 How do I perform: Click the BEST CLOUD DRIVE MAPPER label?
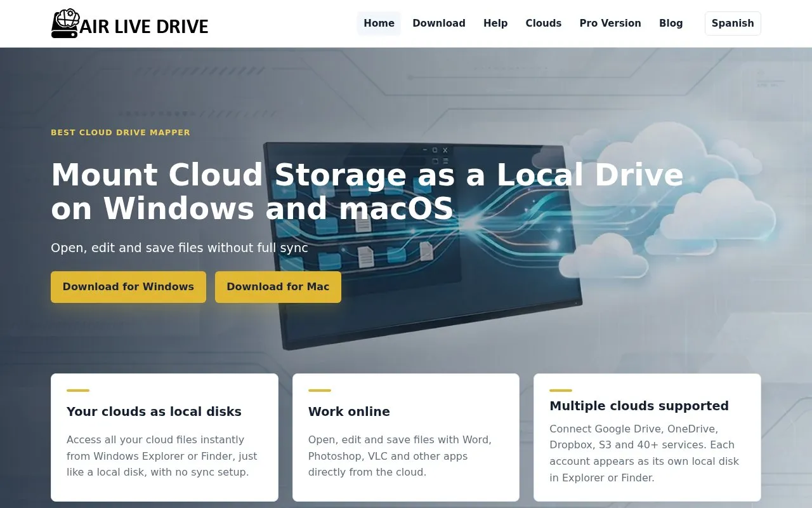click(x=121, y=133)
